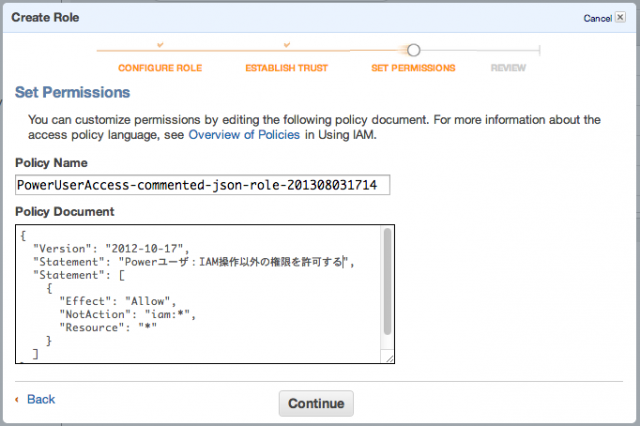640x426 pixels.
Task: Click the Cancel X icon
Action: click(620, 17)
